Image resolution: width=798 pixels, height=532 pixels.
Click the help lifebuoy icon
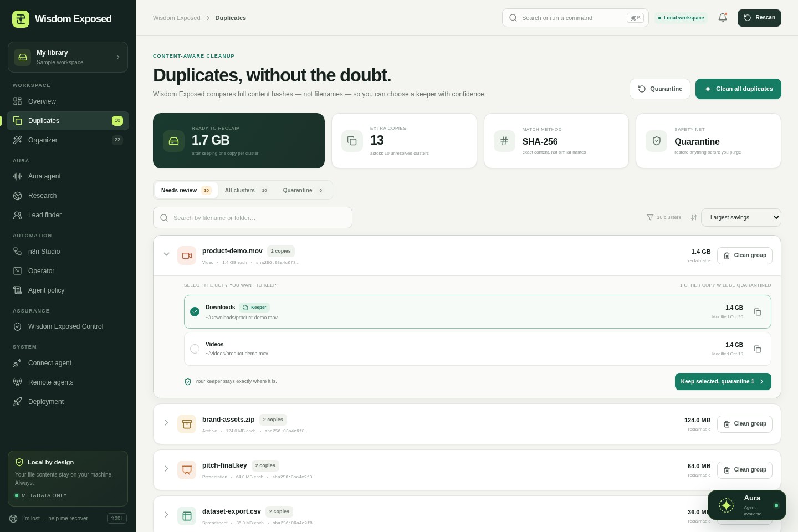point(13,519)
